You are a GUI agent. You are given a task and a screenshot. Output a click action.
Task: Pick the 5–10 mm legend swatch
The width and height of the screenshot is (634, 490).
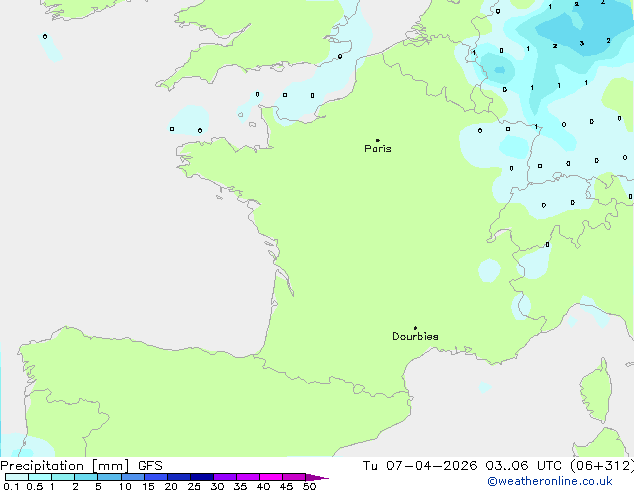click(109, 477)
